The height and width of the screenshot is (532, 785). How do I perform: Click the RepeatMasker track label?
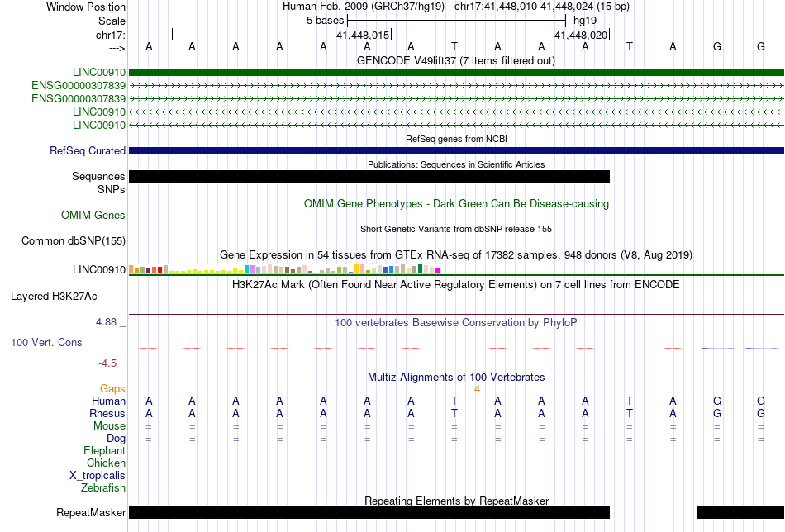[x=91, y=512]
